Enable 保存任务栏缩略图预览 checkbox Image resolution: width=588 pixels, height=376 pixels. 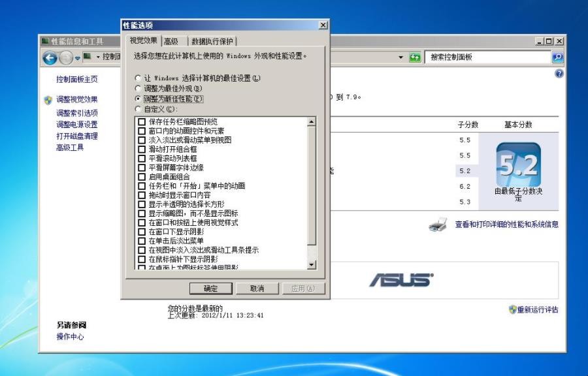(142, 121)
